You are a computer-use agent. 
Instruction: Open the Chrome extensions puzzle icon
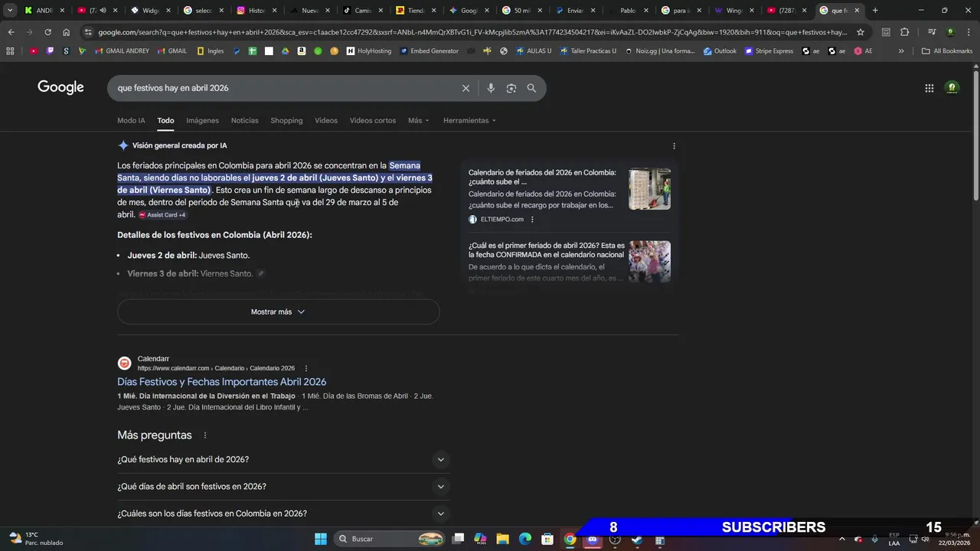(x=904, y=32)
